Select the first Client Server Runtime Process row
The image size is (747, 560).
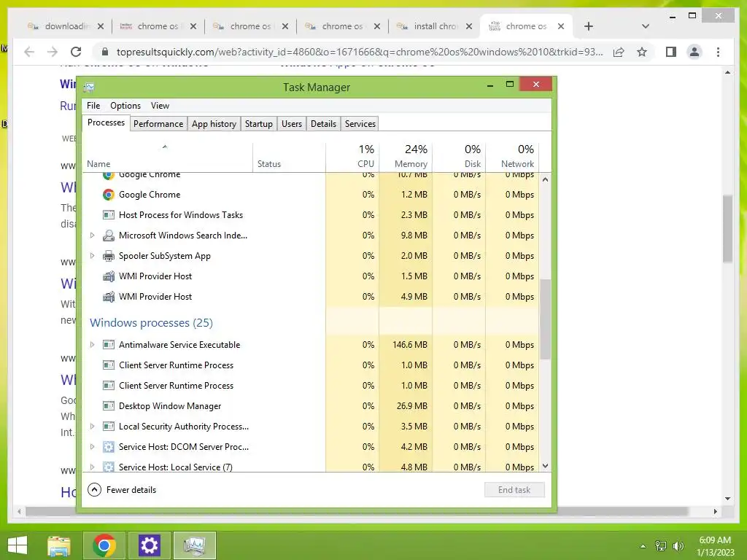(x=311, y=365)
